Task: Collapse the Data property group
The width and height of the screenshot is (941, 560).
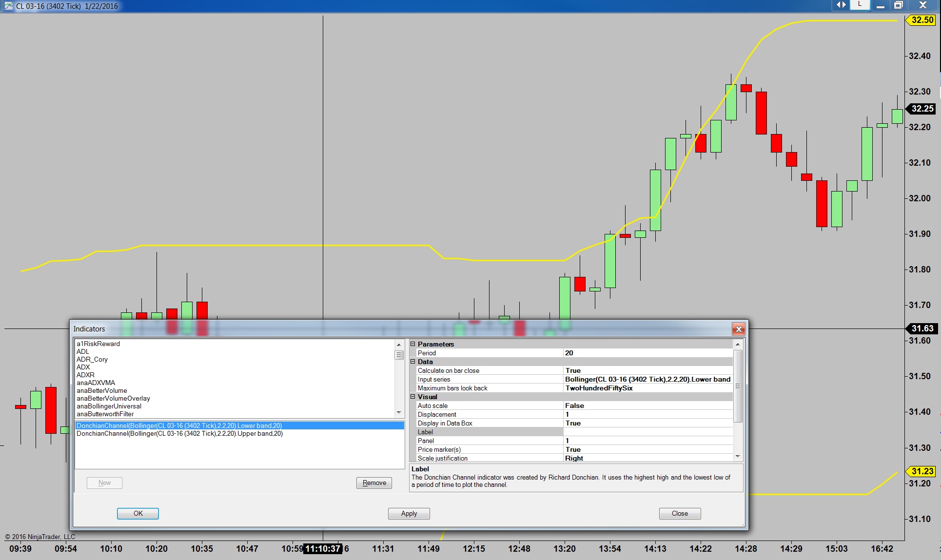Action: tap(413, 362)
